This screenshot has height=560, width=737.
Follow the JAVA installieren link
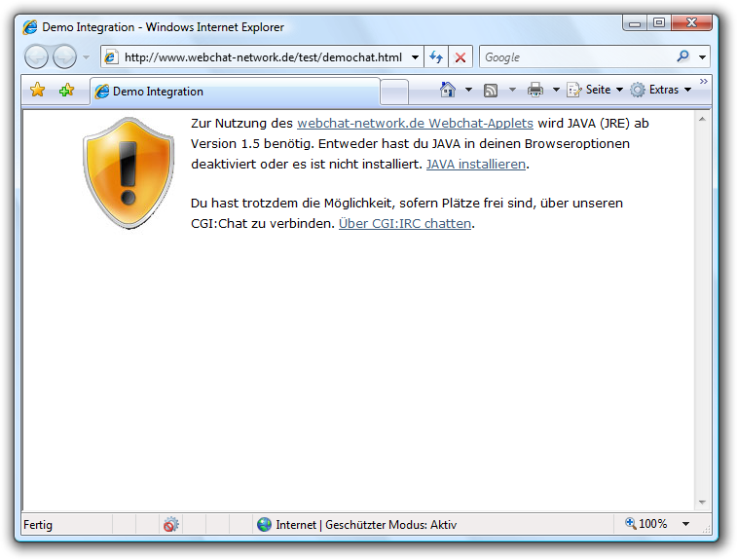[x=476, y=164]
